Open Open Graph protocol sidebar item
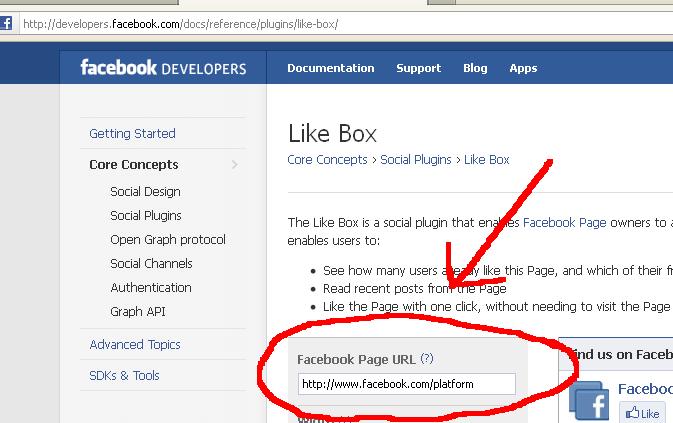Image resolution: width=673 pixels, height=423 pixels. tap(168, 239)
